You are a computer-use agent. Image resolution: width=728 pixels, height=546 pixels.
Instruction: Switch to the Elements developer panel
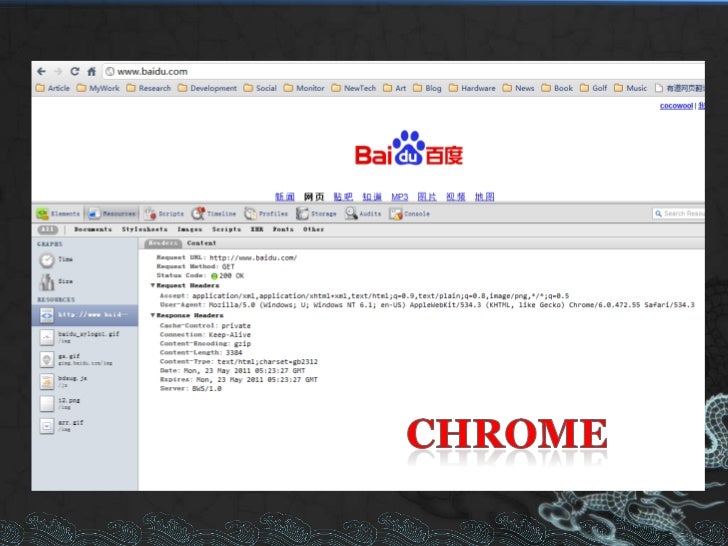58,214
